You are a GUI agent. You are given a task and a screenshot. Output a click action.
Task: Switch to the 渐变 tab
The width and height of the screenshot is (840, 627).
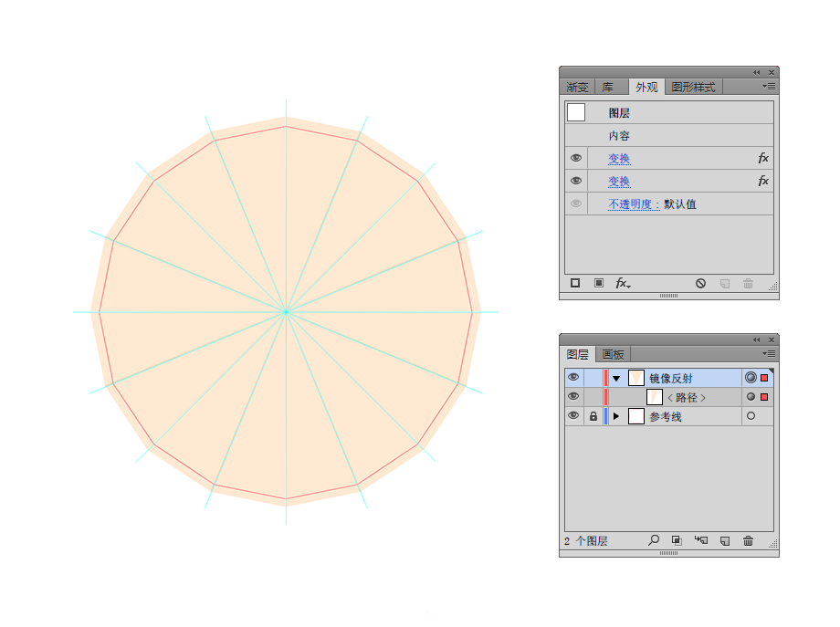point(577,87)
